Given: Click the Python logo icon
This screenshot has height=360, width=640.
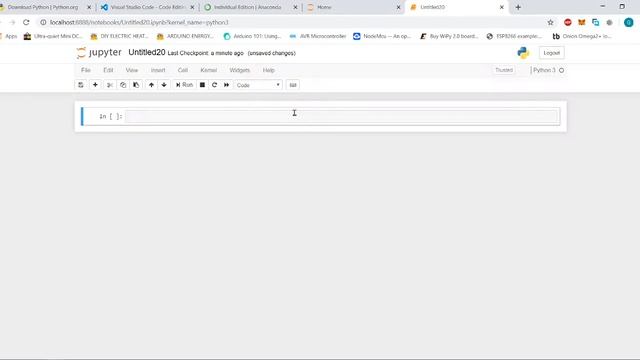Looking at the screenshot, I should [x=523, y=53].
